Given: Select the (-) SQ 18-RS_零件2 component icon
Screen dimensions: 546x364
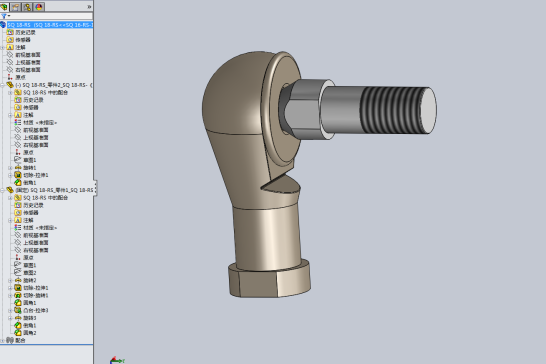Looking at the screenshot, I should point(10,85).
